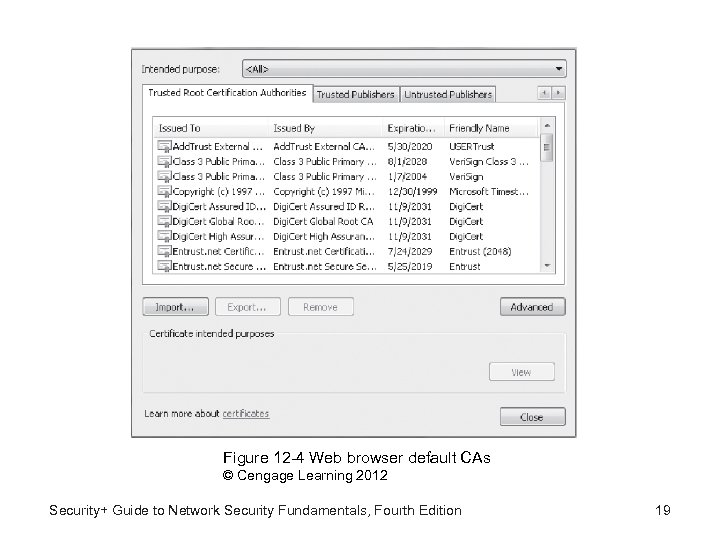Click the 8/1/2028 expiration date cell
This screenshot has height=540, width=720.
point(407,162)
